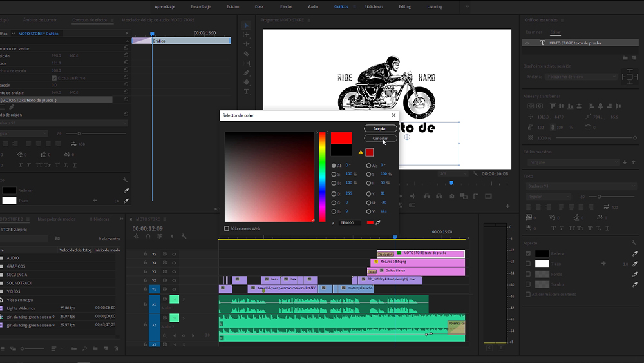Add another stroke with Trazo plus icon
644x363 pixels.
tap(603, 264)
